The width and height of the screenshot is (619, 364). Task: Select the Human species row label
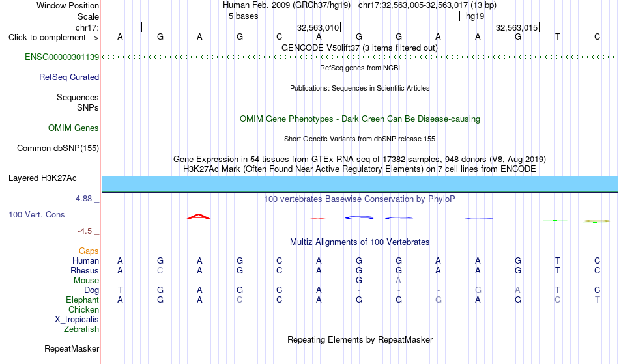tap(85, 260)
